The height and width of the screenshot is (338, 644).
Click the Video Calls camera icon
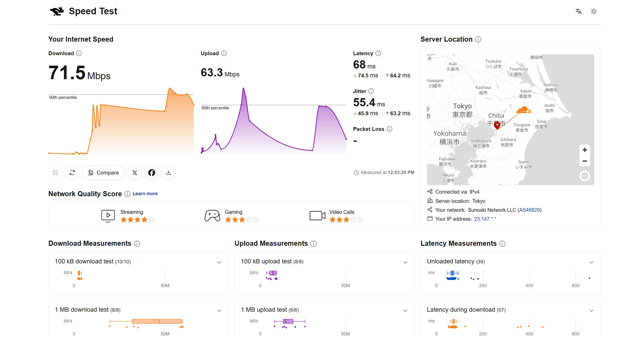pyautogui.click(x=318, y=216)
